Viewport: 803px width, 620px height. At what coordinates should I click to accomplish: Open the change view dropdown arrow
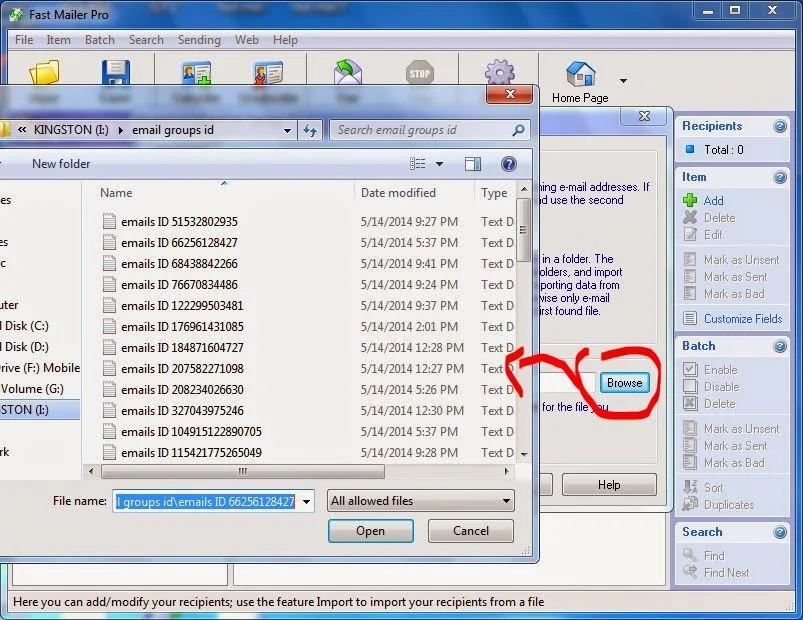pos(439,164)
